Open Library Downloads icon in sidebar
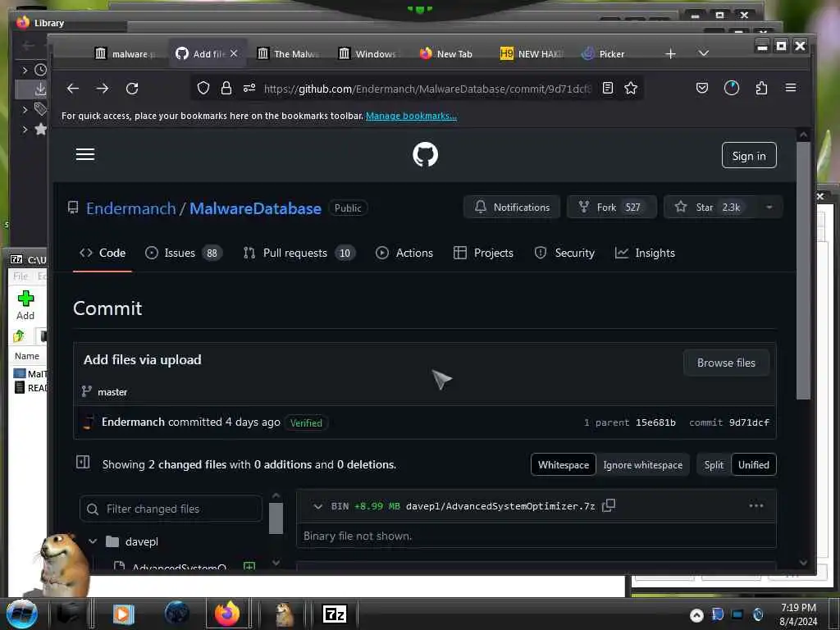Screen dimensions: 840x630 [x=40, y=89]
